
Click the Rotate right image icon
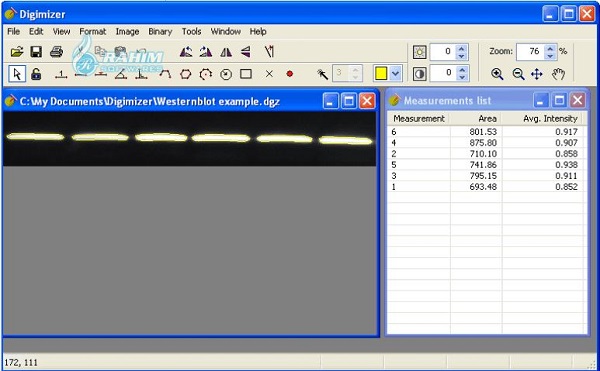206,52
